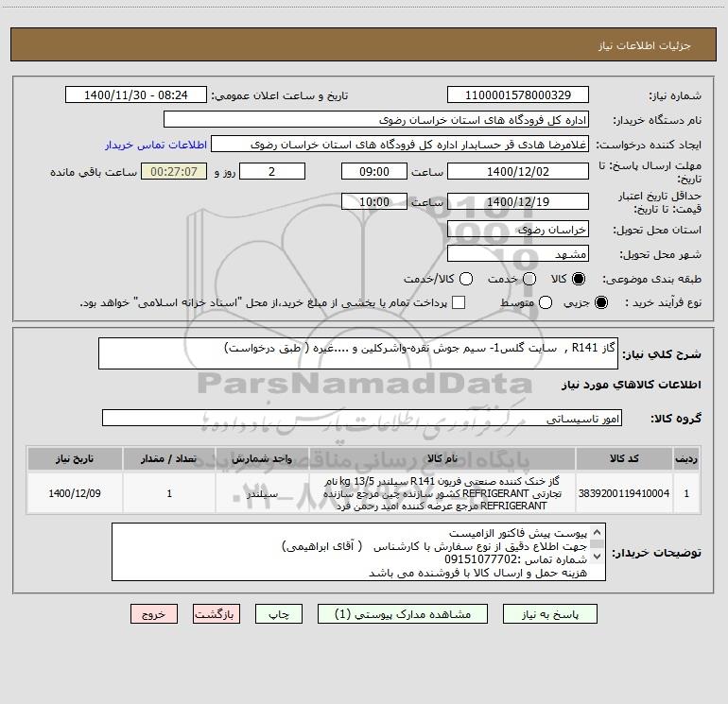Select the جزیی purchase type radio
The image size is (728, 704).
600,302
